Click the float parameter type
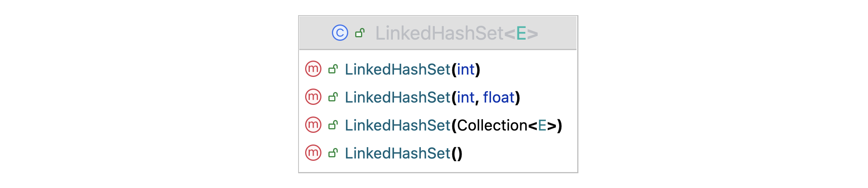Image resolution: width=868 pixels, height=188 pixels. click(499, 97)
